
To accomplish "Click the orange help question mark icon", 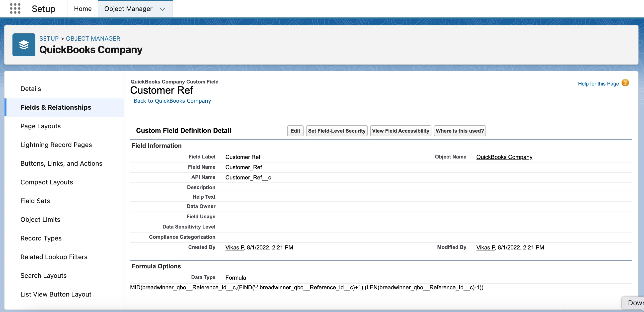I will [625, 83].
